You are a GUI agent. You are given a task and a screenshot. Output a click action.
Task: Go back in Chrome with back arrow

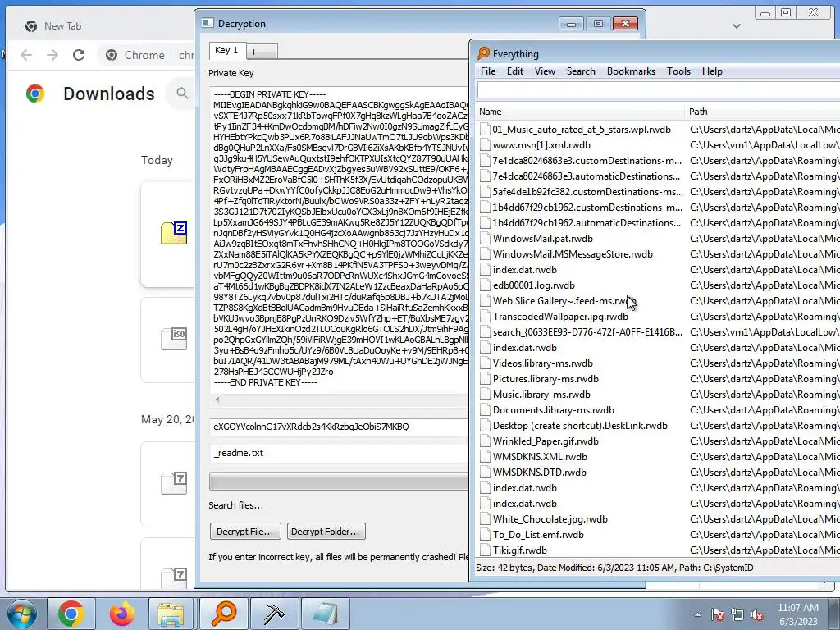coord(26,55)
